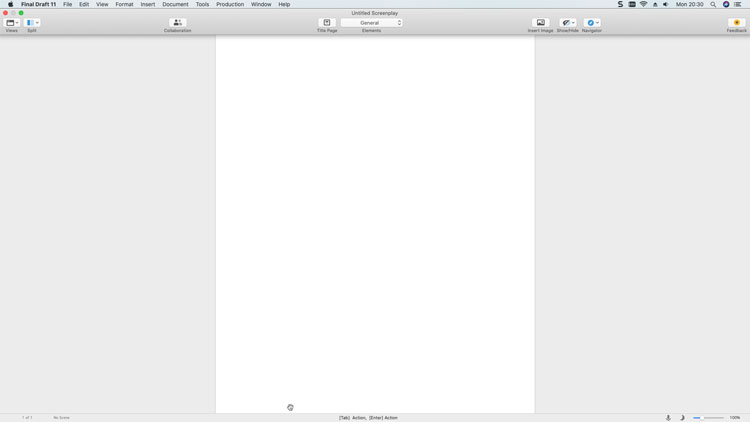750x422 pixels.
Task: Open the Document menu
Action: pos(175,4)
